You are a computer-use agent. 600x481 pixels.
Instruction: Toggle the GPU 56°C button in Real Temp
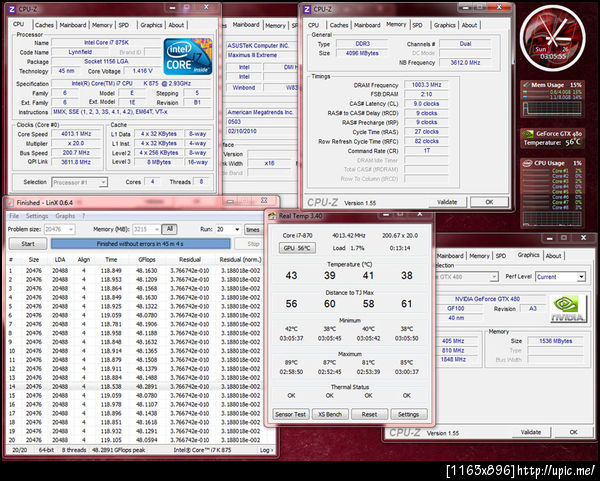(297, 248)
